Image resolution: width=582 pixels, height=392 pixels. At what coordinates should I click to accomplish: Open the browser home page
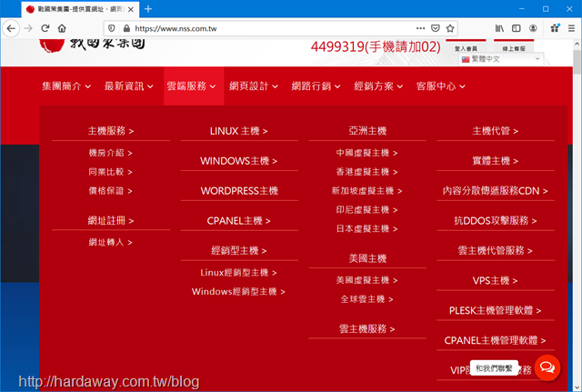pos(62,28)
